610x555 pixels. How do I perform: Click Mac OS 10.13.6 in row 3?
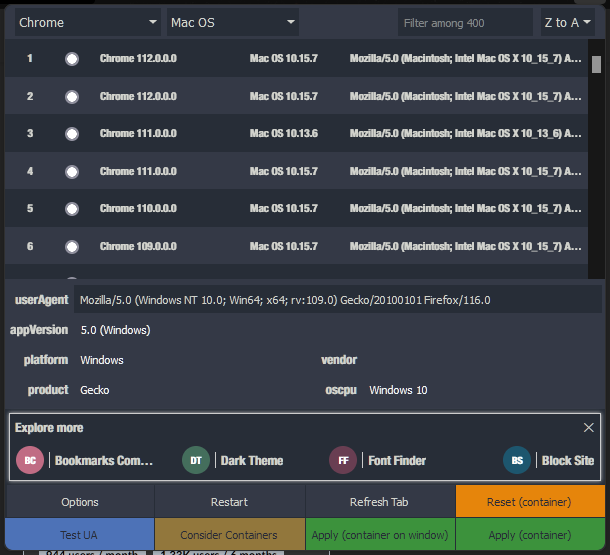(284, 133)
